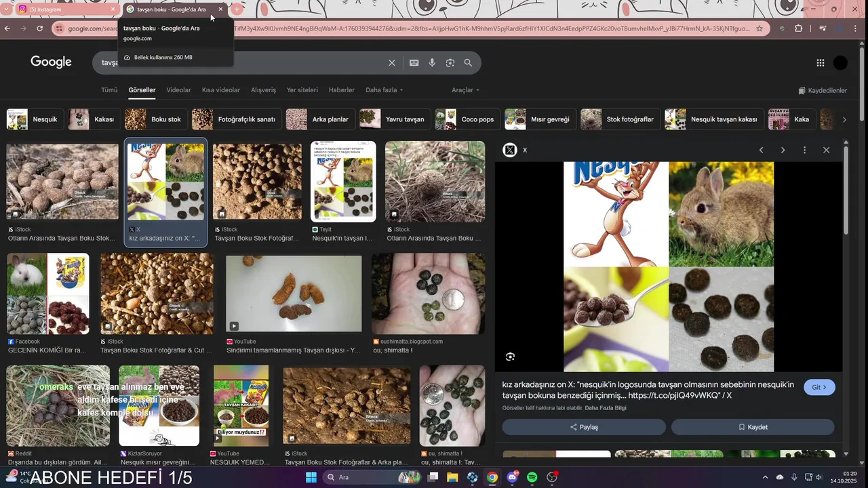The width and height of the screenshot is (868, 488).
Task: Open the Daha Fazla Bilgi link
Action: (606, 408)
